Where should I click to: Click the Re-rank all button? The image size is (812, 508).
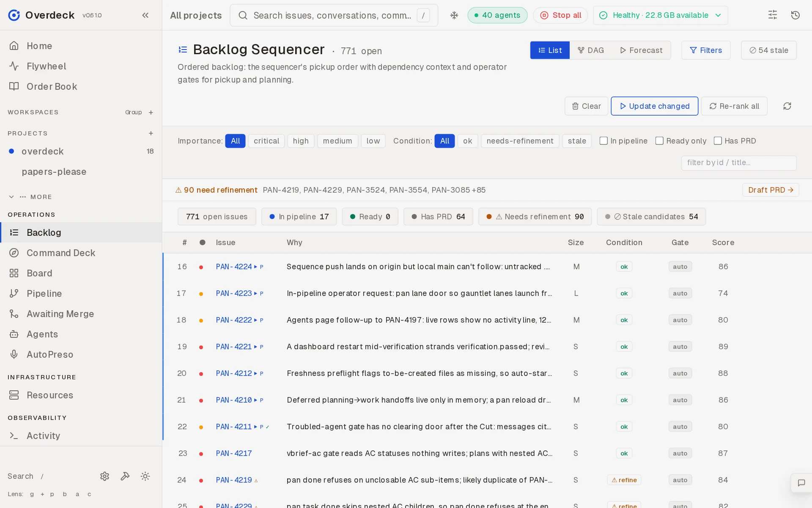coord(734,106)
